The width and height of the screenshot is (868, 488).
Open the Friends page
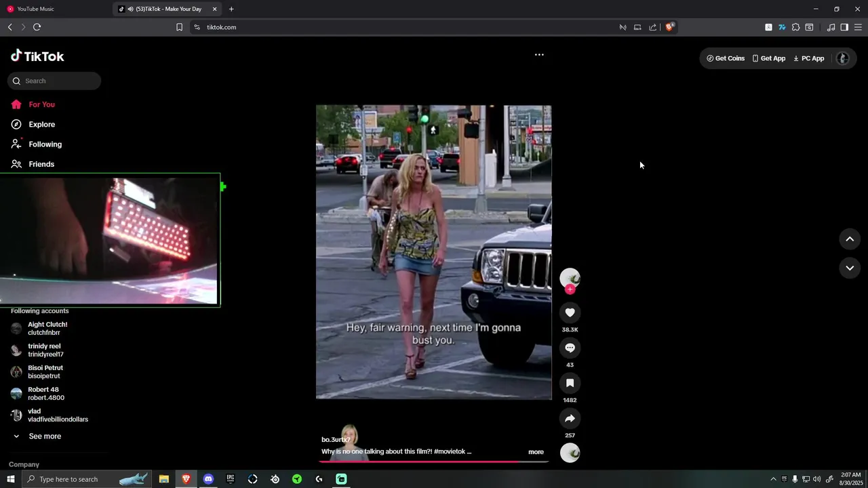click(41, 164)
